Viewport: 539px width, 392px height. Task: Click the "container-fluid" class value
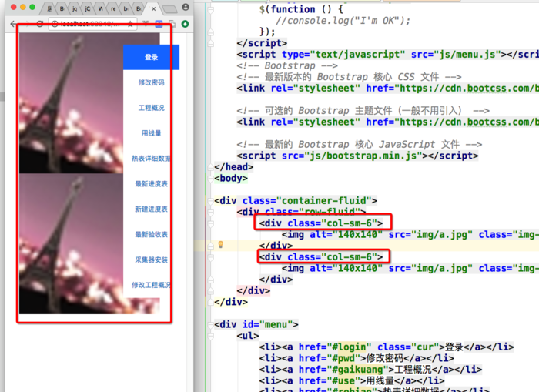(x=324, y=200)
